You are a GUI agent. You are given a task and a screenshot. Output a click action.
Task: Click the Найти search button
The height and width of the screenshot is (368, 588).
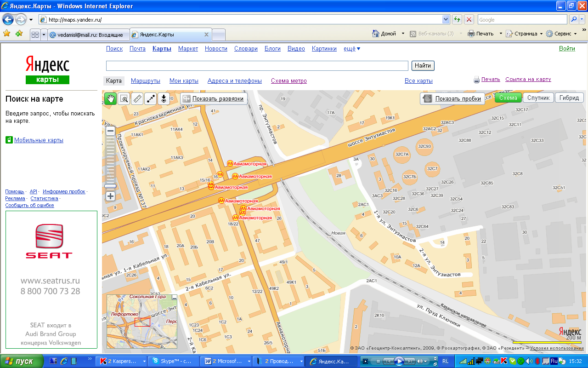(x=423, y=66)
